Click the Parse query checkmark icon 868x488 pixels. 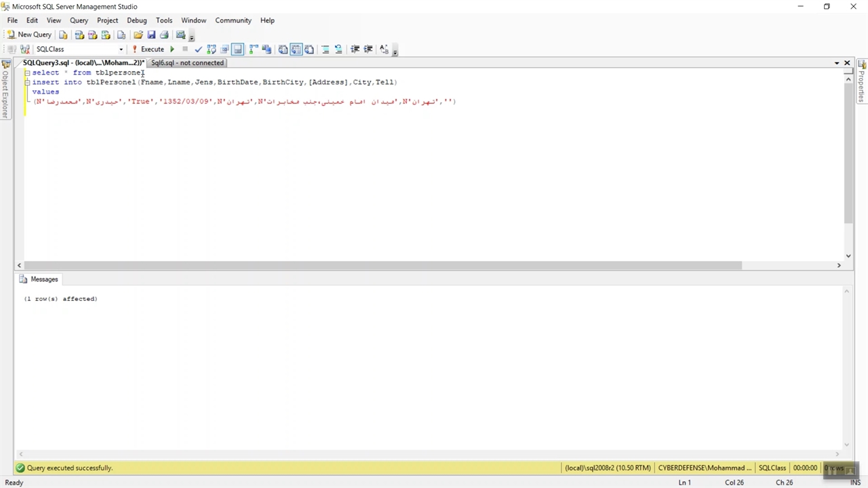[x=198, y=49]
